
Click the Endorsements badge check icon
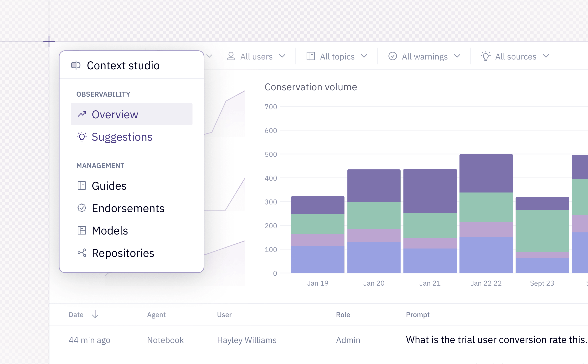tap(82, 208)
